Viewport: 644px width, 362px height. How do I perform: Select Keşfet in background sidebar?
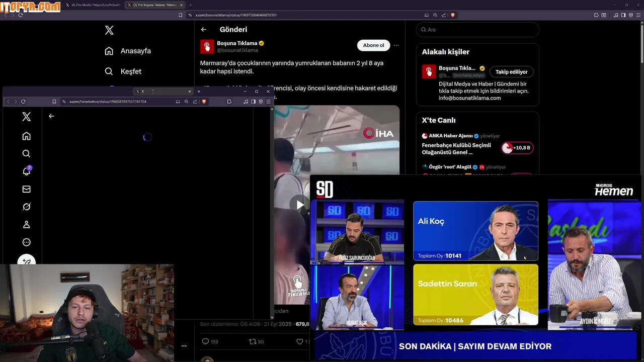pyautogui.click(x=123, y=71)
